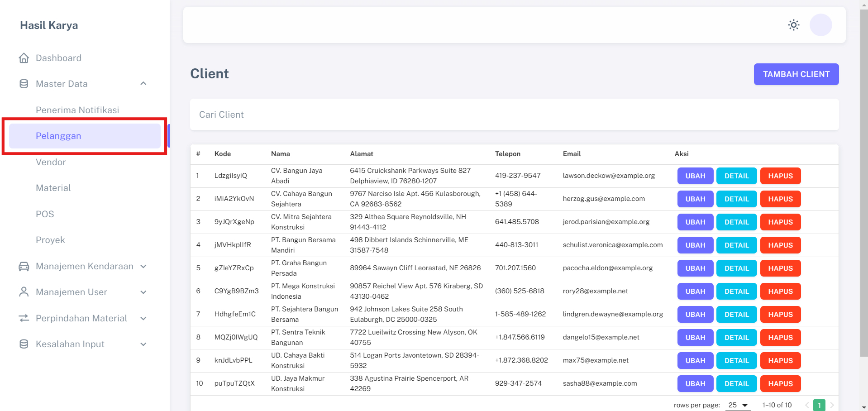Click the Kesalahan Input database icon
868x411 pixels.
(24, 344)
